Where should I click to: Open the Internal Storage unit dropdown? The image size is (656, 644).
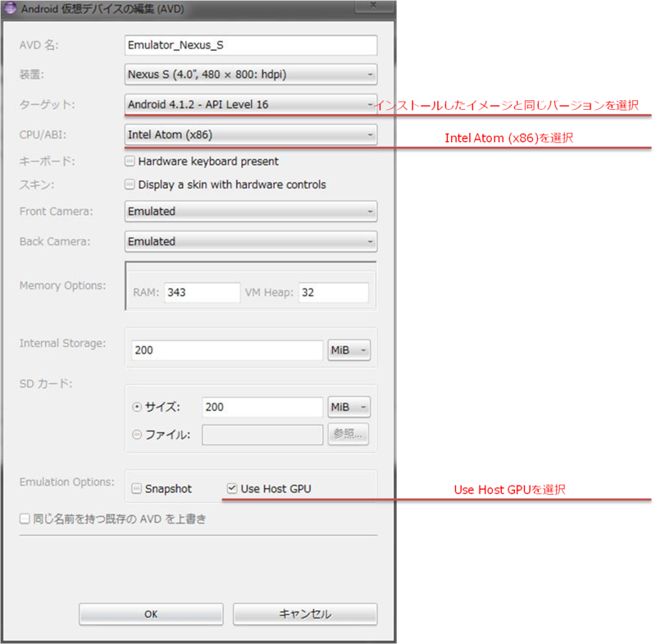[348, 349]
